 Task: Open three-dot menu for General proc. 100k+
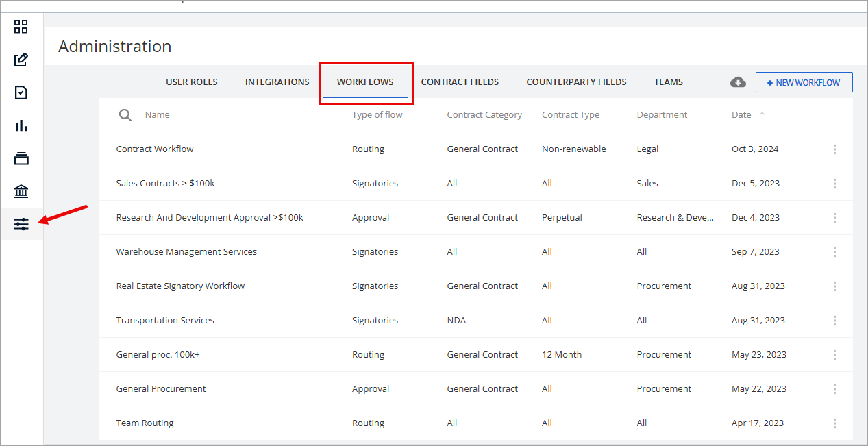pos(834,355)
